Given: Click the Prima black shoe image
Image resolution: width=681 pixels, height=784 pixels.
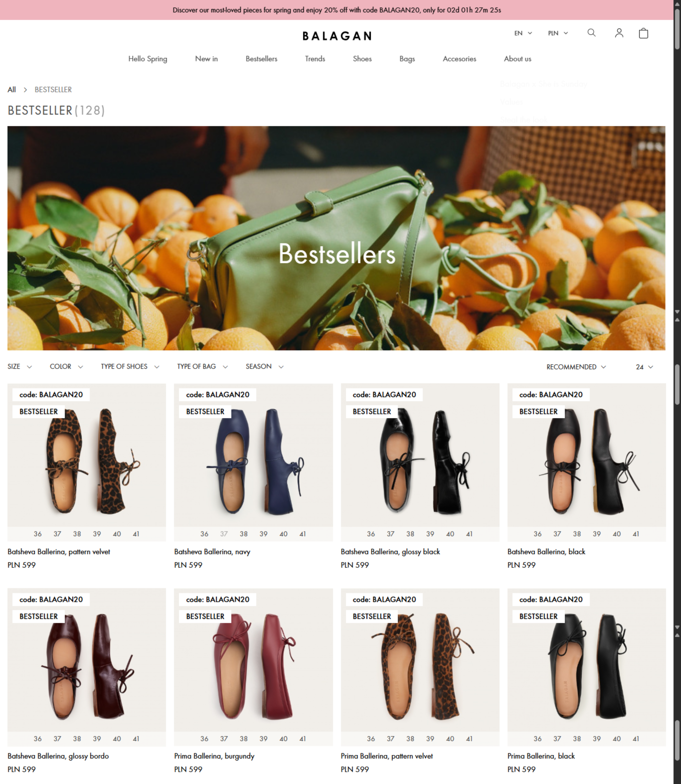Looking at the screenshot, I should point(586,667).
